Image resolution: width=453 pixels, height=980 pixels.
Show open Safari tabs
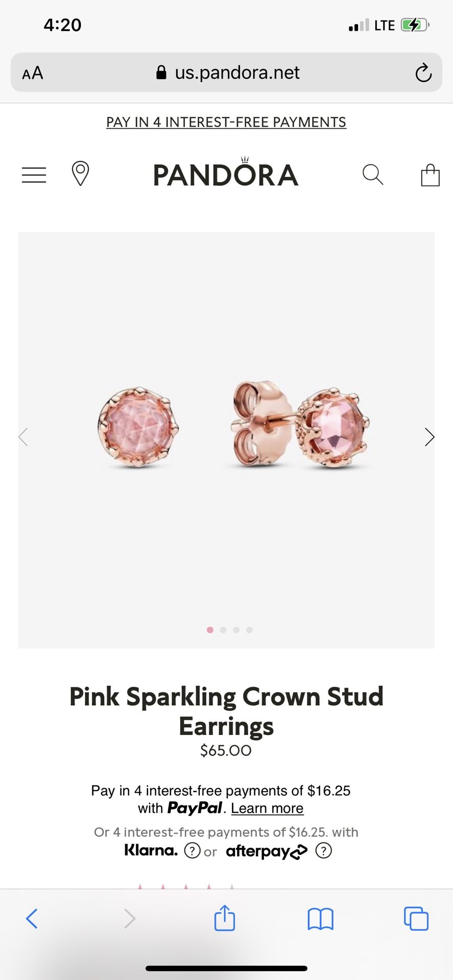click(416, 919)
